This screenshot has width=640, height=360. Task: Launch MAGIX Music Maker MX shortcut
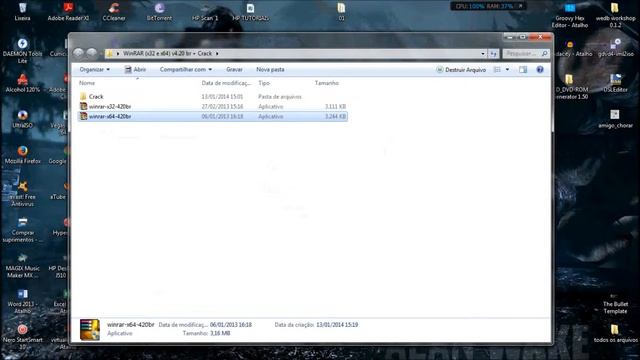22,266
